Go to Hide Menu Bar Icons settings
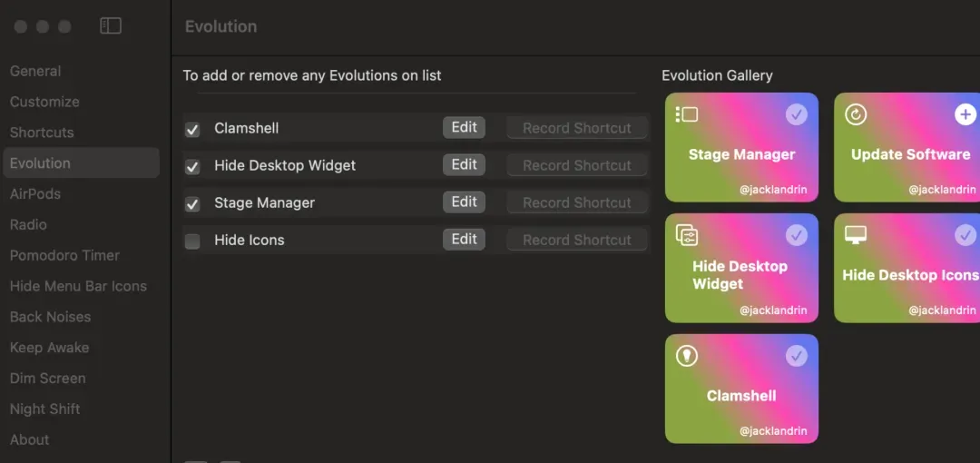980x463 pixels. [78, 286]
